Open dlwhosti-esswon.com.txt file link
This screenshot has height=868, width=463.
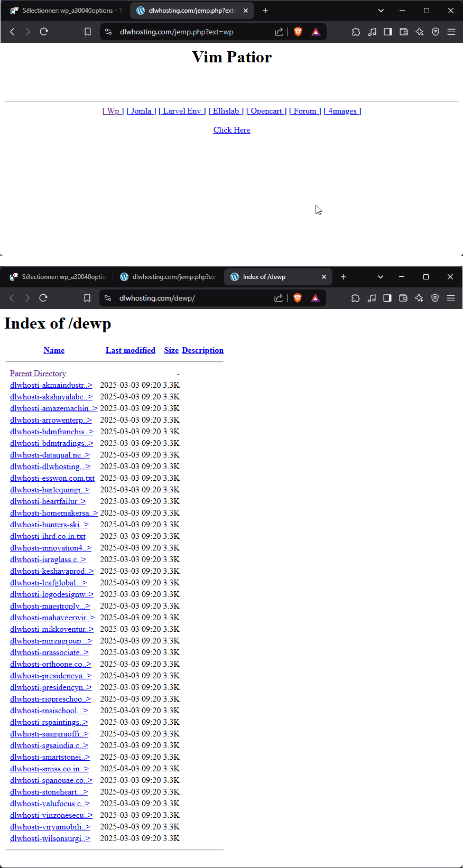tap(52, 478)
